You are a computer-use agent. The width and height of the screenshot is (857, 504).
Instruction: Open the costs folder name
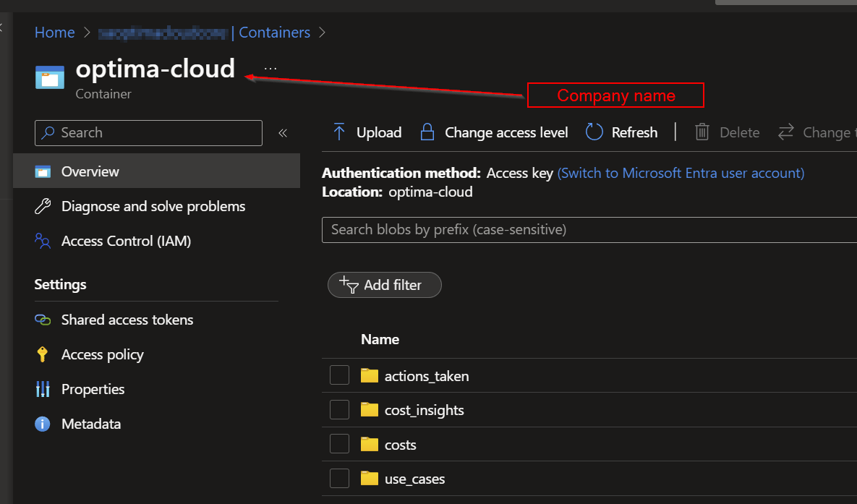tap(400, 445)
